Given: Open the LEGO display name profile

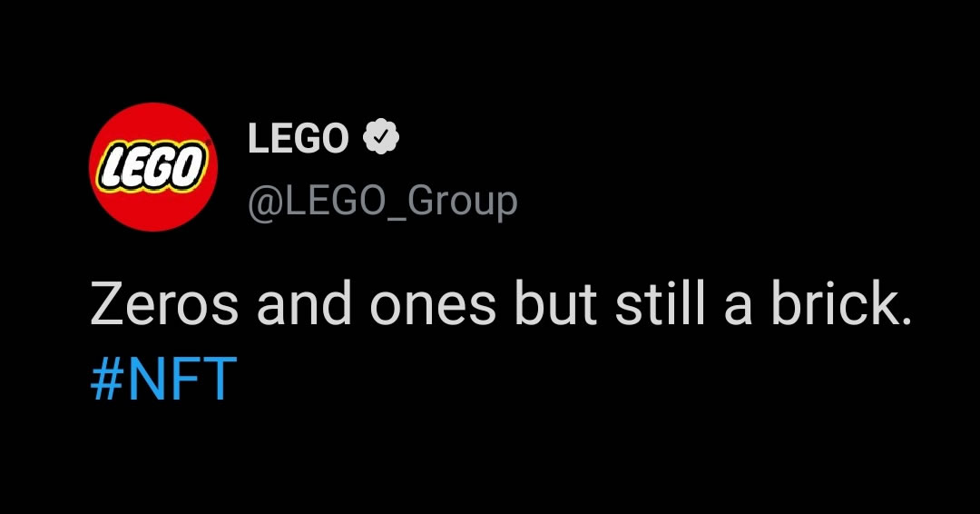Looking at the screenshot, I should [299, 139].
